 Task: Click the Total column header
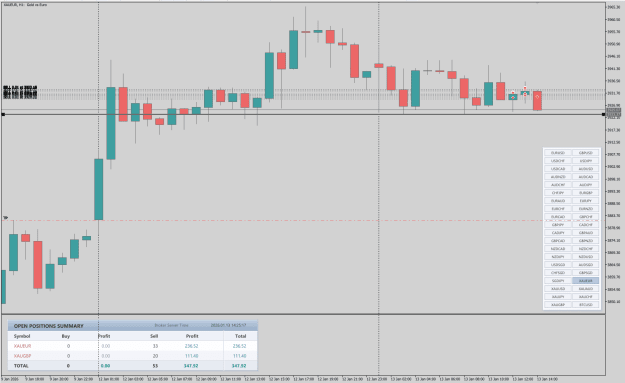point(240,336)
